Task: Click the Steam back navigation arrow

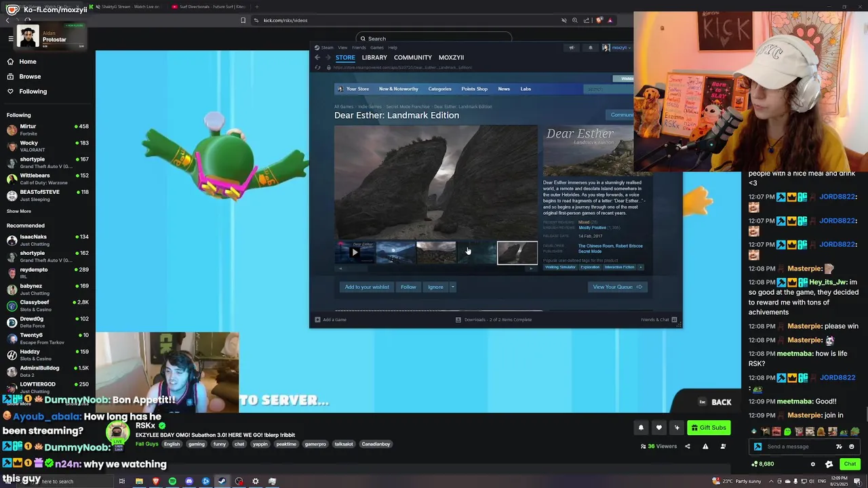Action: pos(317,58)
